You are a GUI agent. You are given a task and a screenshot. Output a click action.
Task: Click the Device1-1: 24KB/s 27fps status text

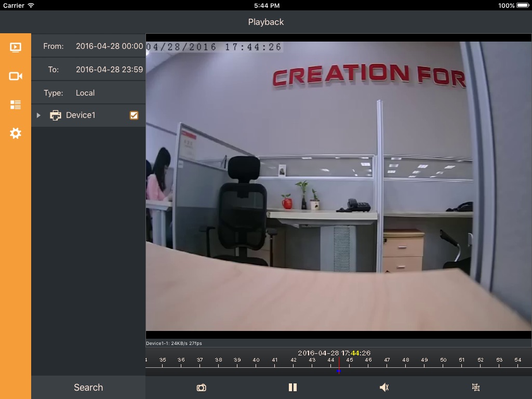coord(174,343)
